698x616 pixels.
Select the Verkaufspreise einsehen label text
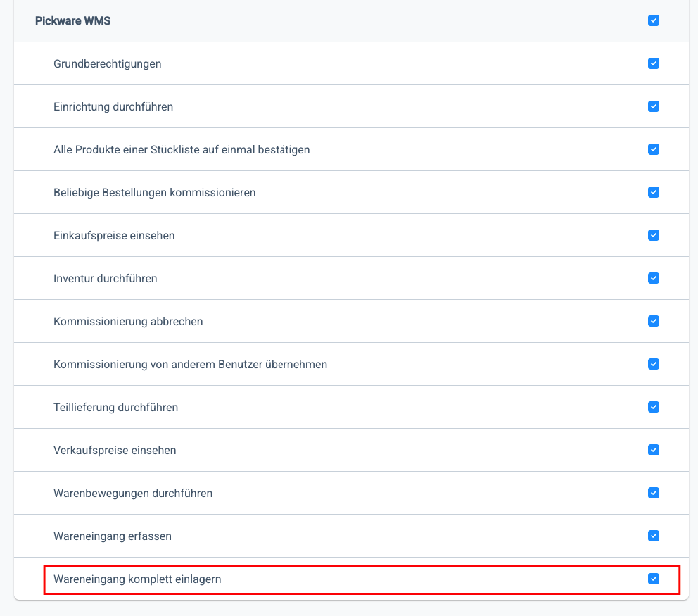115,451
